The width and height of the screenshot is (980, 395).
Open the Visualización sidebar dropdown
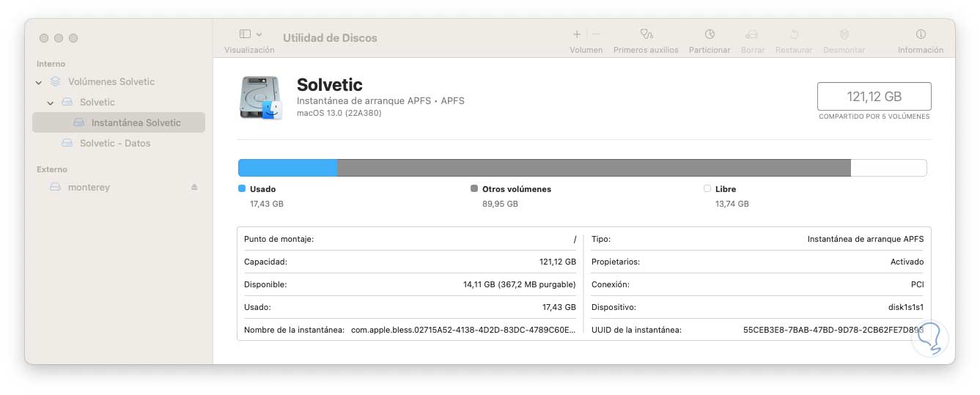250,34
